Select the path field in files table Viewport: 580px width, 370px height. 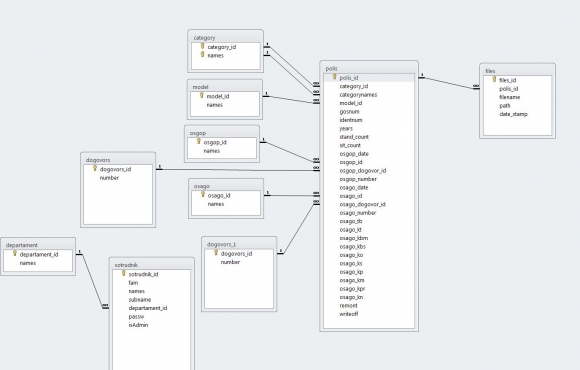tap(505, 106)
